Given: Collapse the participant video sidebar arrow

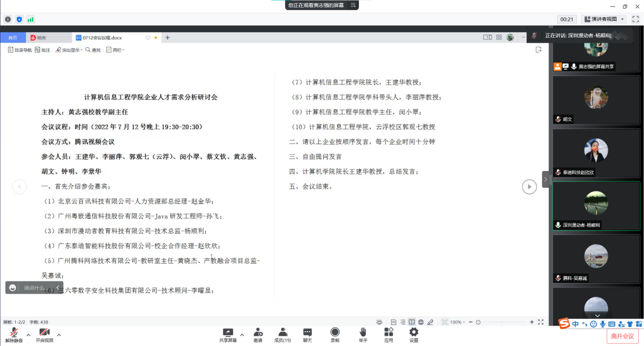Looking at the screenshot, I should click(545, 179).
